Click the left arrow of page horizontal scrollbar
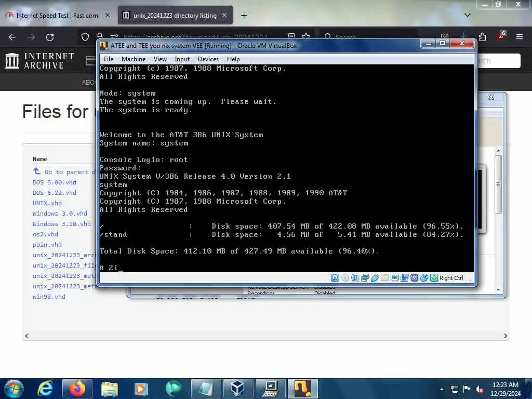Screen dimensions: 532x399 click(26, 336)
